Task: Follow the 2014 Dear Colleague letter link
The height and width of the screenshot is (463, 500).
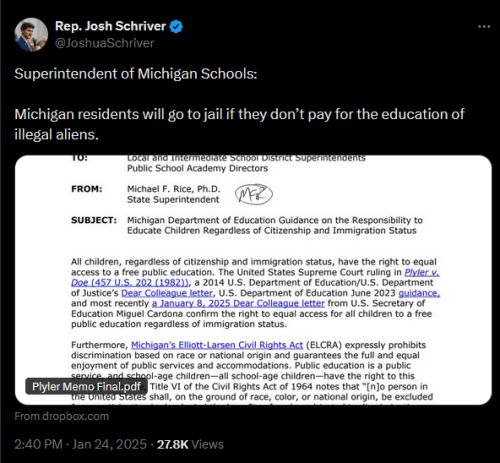Action: pyautogui.click(x=167, y=293)
